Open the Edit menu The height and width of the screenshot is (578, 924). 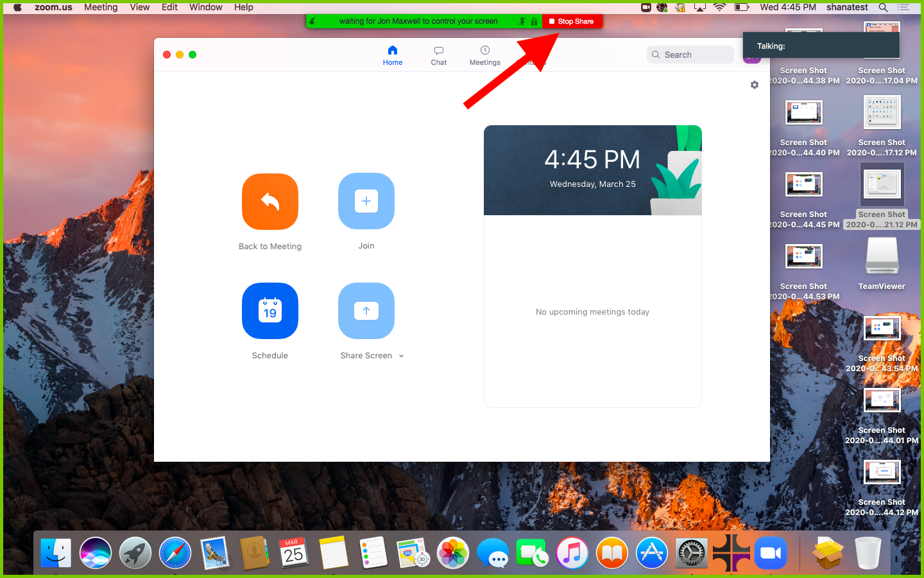[x=169, y=7]
